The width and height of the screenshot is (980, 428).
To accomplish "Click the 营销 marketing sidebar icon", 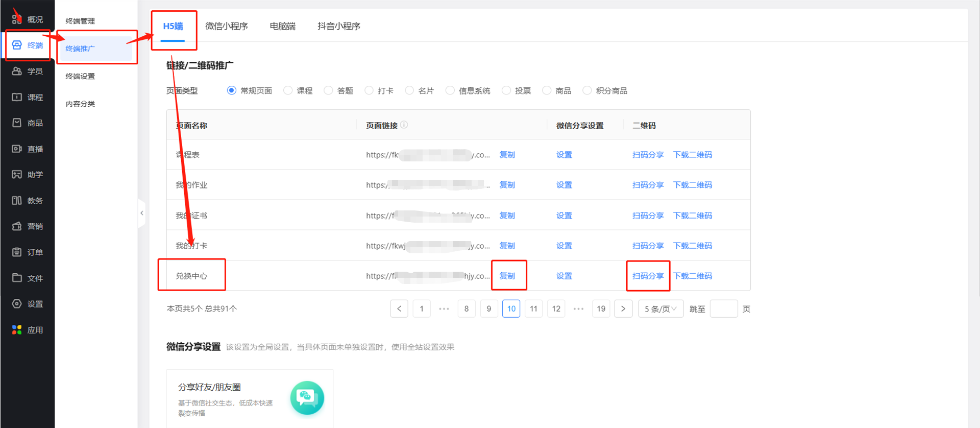I will click(x=17, y=226).
